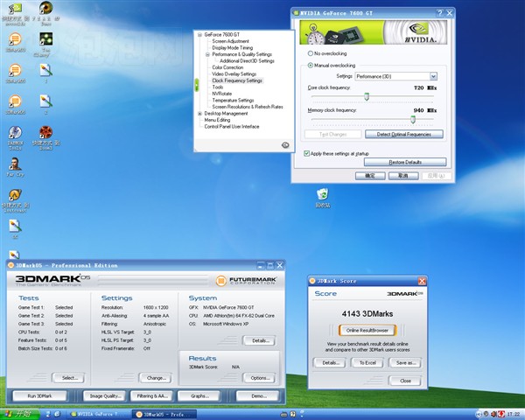Click the 4143 3DMarks score text
This screenshot has width=525, height=420.
[x=367, y=314]
